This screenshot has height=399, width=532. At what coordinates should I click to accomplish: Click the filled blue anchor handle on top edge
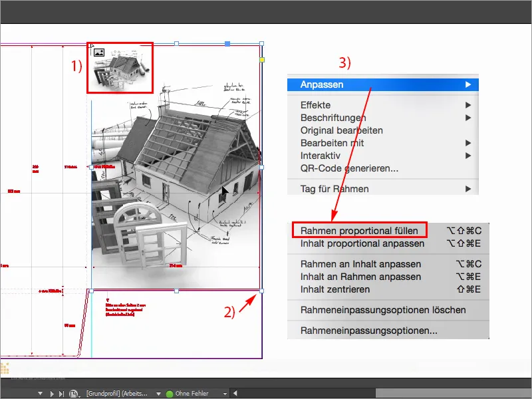point(227,43)
